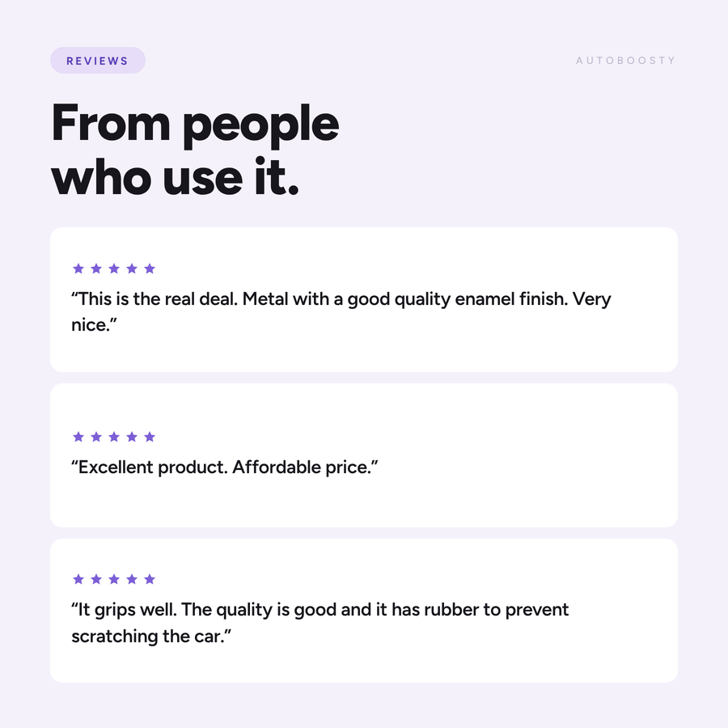728x728 pixels.
Task: Click the first star in the top review
Action: (x=78, y=269)
